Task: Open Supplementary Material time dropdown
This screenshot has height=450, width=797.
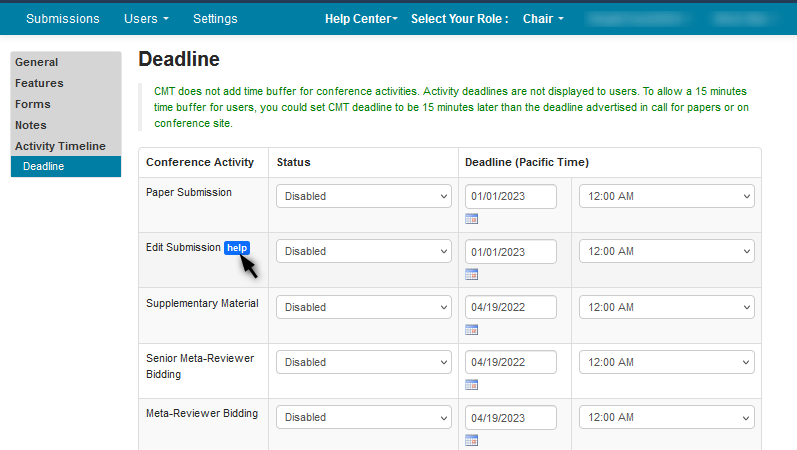Action: (x=666, y=307)
